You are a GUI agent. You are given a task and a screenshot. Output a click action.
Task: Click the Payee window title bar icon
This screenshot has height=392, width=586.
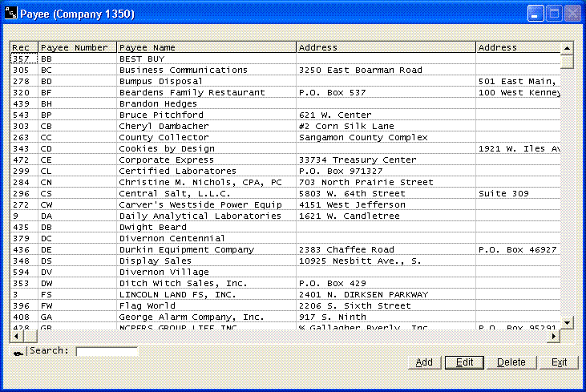coord(11,14)
